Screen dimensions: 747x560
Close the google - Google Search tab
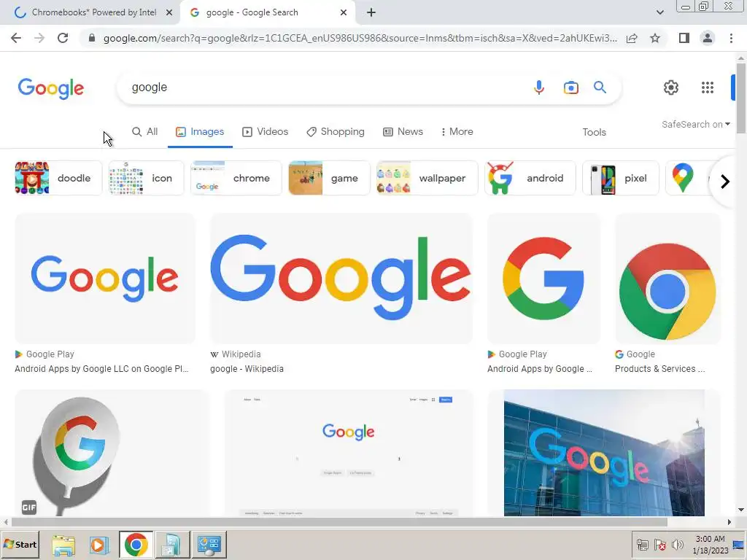pyautogui.click(x=344, y=13)
